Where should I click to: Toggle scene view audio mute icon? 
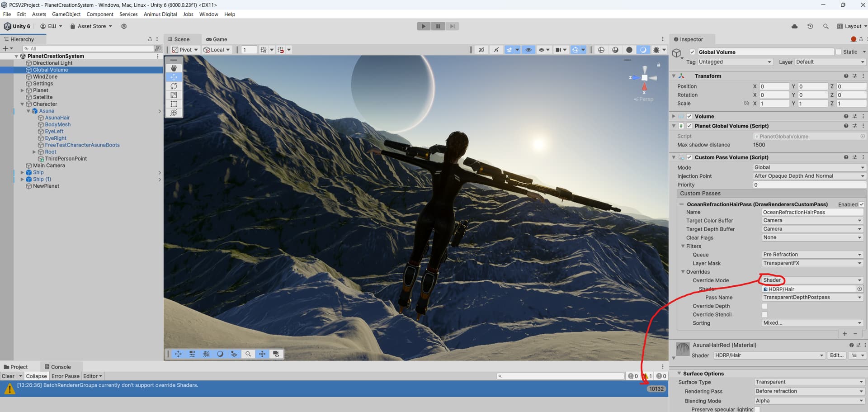point(496,50)
